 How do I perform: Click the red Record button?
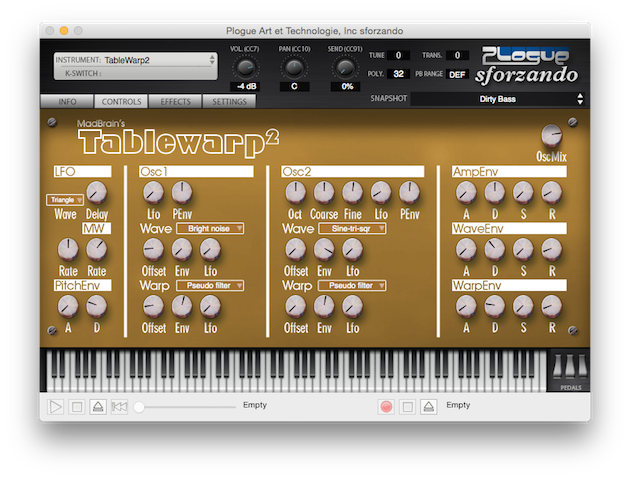[x=386, y=407]
